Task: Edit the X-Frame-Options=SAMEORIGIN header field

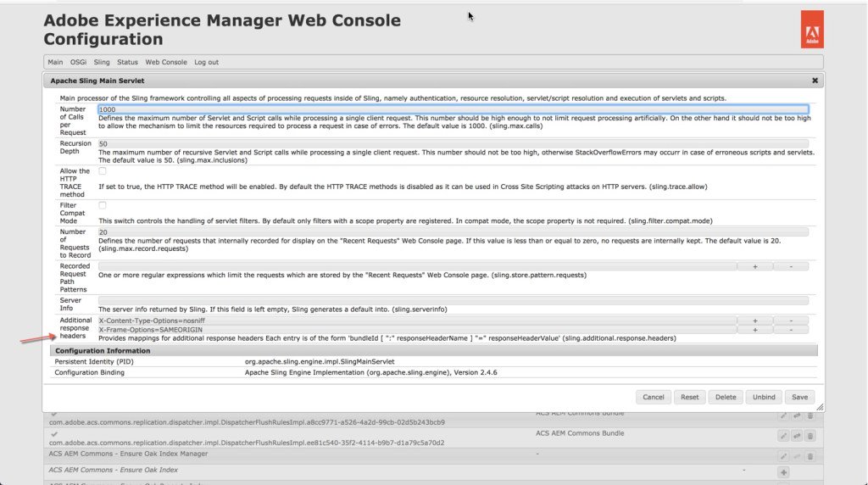Action: tap(417, 330)
